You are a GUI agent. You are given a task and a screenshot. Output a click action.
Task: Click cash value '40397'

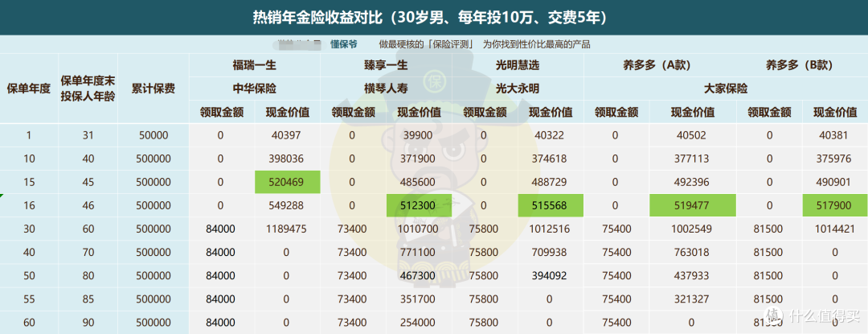[x=287, y=135]
